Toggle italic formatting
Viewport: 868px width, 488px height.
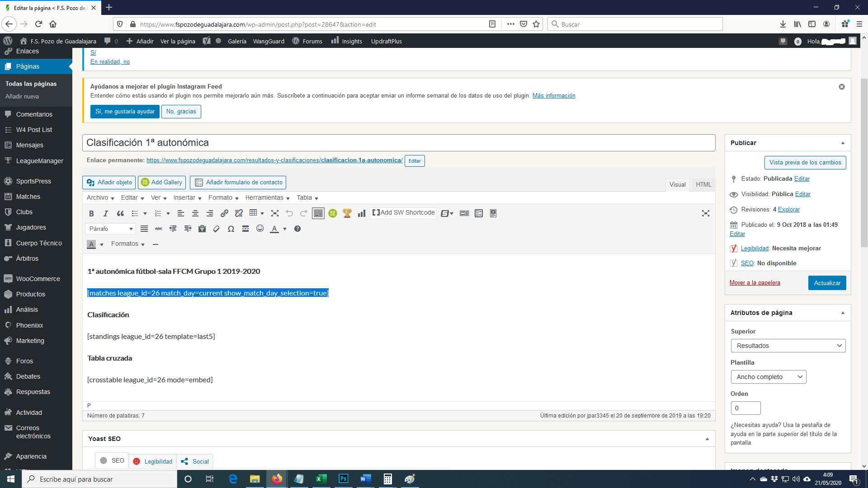(106, 213)
